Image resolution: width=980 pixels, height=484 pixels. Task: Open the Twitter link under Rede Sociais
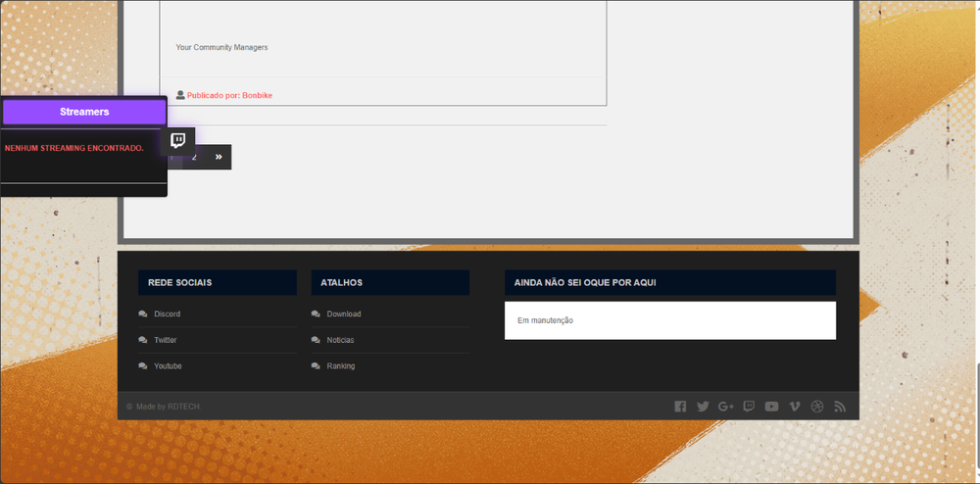click(165, 340)
